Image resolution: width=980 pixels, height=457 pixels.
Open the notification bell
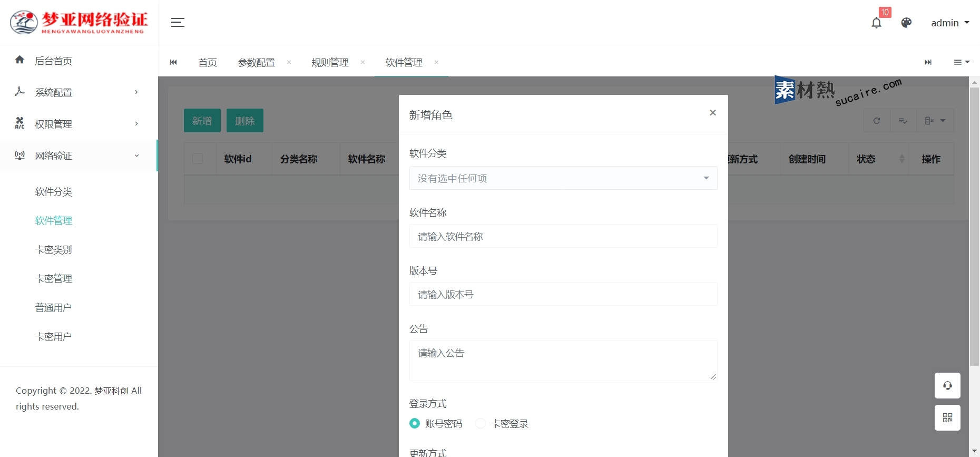[876, 23]
